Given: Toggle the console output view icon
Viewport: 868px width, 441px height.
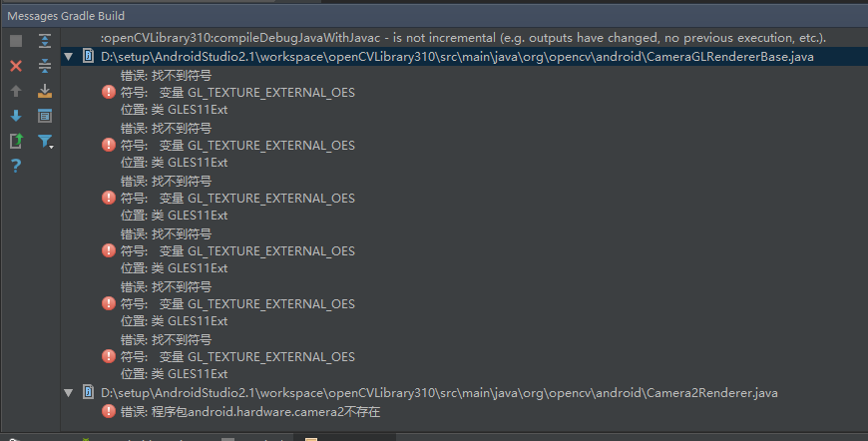Looking at the screenshot, I should click(44, 116).
